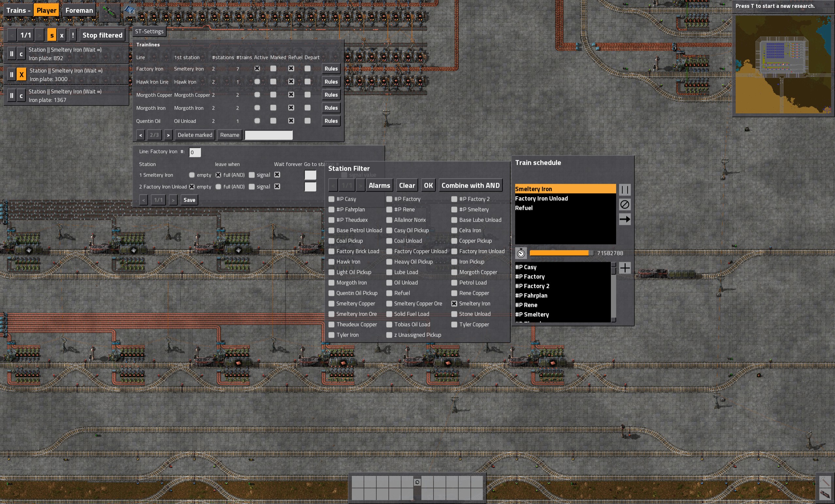This screenshot has height=504, width=835.
Task: Click the arrow go-to-station icon
Action: [x=625, y=219]
